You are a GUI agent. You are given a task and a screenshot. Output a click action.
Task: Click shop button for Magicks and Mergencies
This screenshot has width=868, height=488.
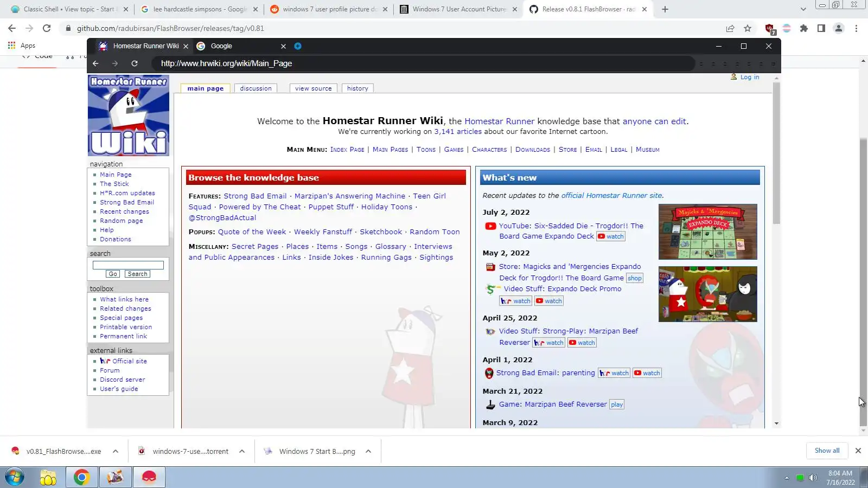634,278
